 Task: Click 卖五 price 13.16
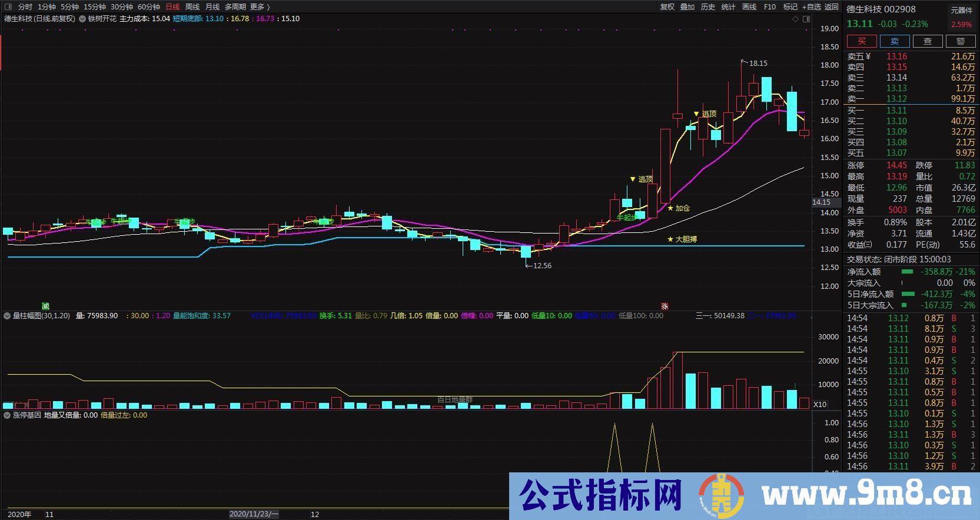point(896,56)
